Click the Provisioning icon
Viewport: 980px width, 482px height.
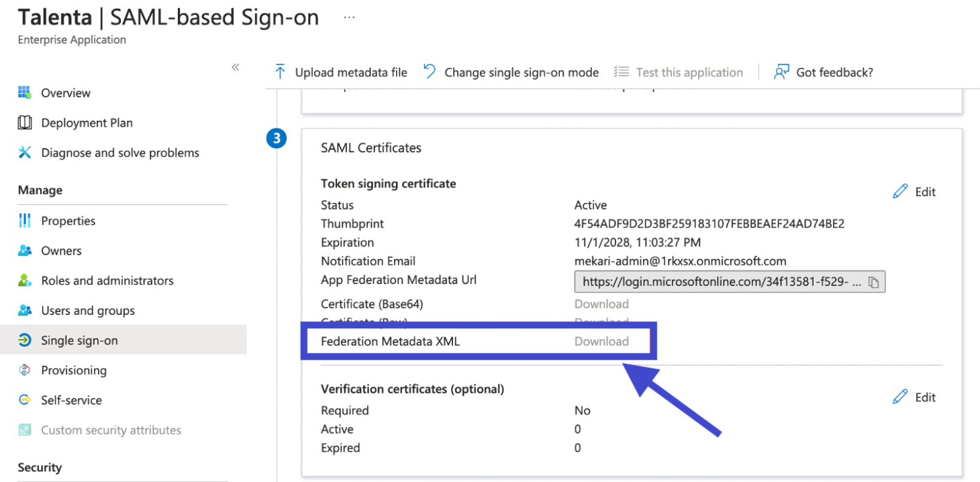25,370
